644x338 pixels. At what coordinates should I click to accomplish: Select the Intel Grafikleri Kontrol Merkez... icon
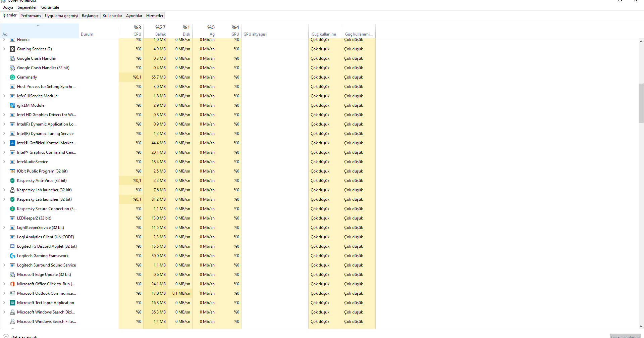click(x=12, y=143)
